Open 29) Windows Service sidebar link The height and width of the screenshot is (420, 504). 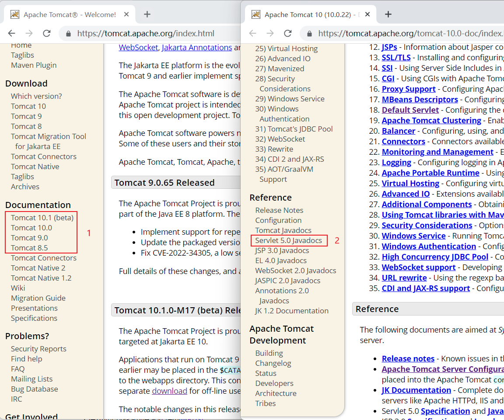click(290, 99)
